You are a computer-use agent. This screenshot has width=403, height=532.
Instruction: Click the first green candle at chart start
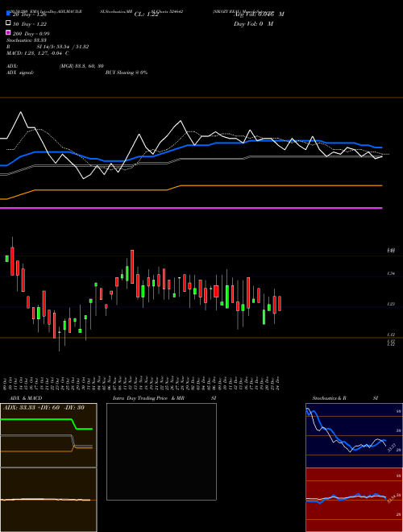point(6,259)
